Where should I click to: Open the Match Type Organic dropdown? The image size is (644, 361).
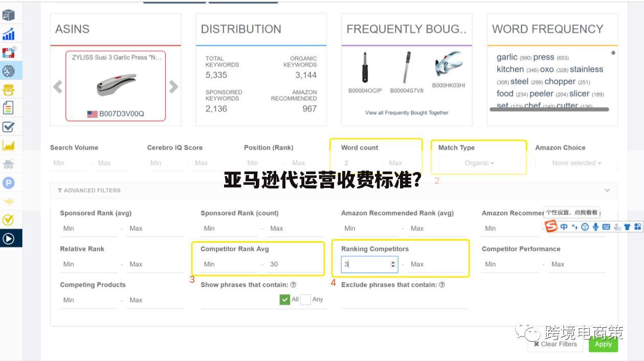point(479,163)
